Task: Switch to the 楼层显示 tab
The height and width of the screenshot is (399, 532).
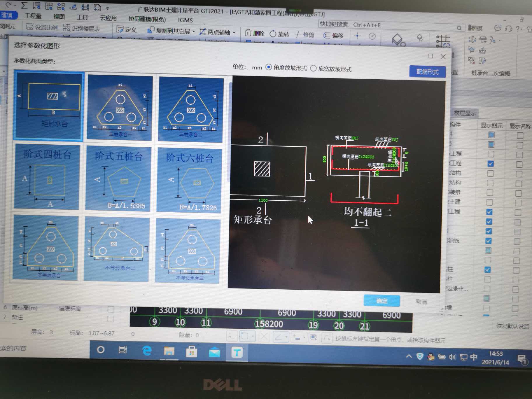Action: tap(465, 113)
